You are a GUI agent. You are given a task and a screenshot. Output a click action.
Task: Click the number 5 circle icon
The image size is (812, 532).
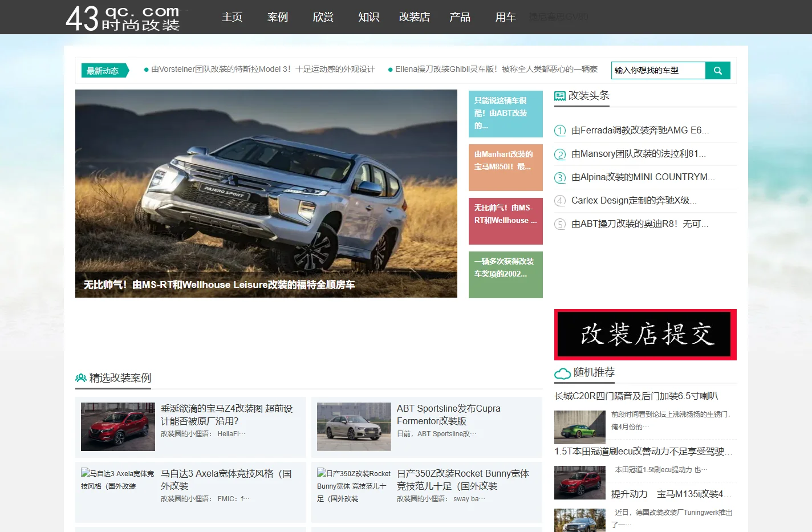click(560, 224)
